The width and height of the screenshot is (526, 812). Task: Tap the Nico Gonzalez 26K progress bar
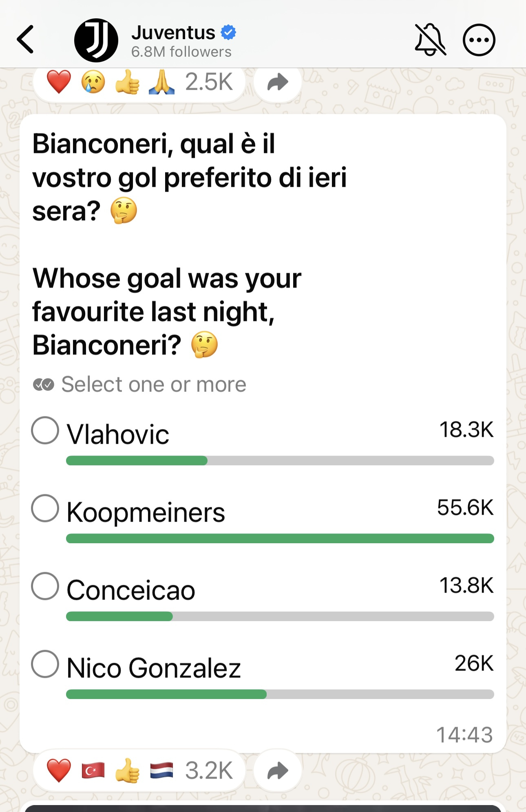point(280,694)
